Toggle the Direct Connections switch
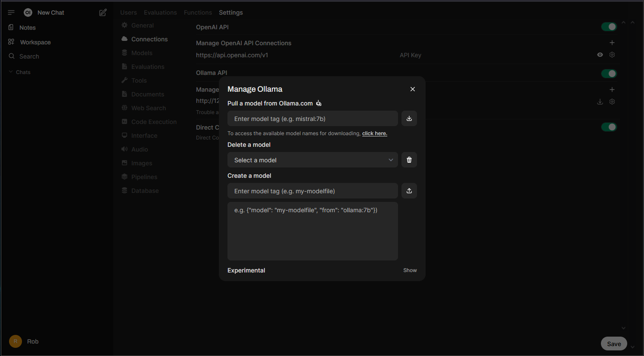644x356 pixels. coord(609,127)
